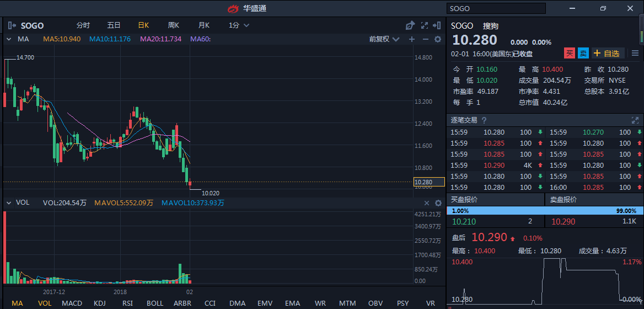Click the bid/ask ratio bar showing 99.00%
644x309 pixels.
coord(545,211)
